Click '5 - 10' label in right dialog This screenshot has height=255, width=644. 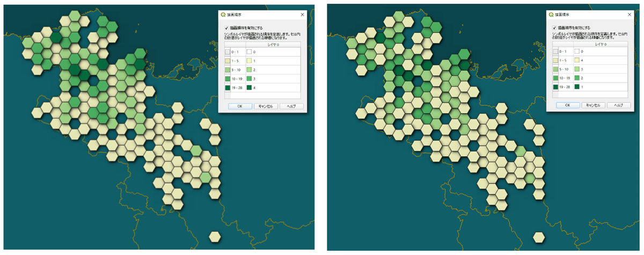click(x=563, y=70)
